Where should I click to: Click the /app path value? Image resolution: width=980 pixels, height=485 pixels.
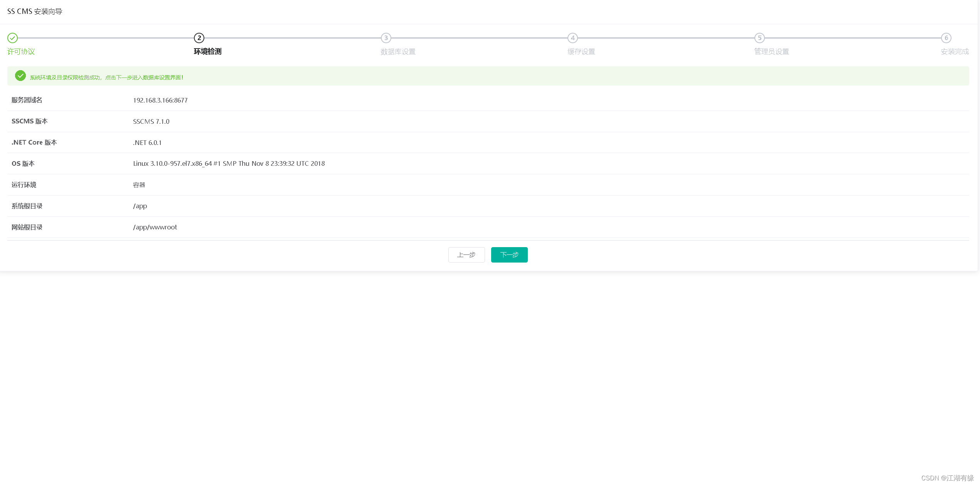click(140, 206)
